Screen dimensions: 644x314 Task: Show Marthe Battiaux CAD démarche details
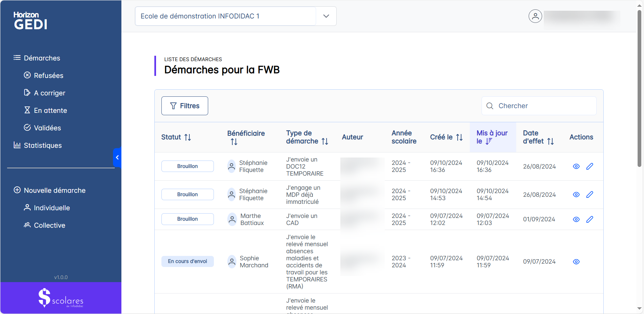pyautogui.click(x=576, y=219)
